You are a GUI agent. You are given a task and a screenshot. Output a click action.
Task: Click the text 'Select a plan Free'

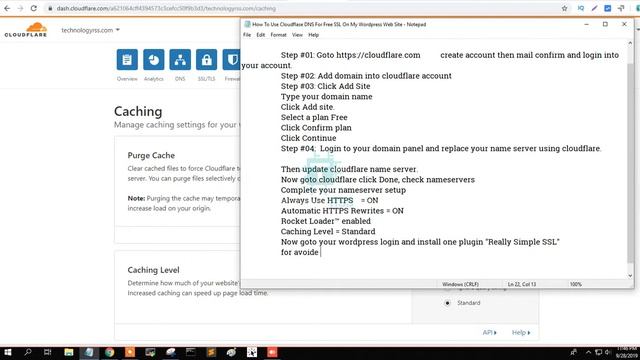coord(314,117)
